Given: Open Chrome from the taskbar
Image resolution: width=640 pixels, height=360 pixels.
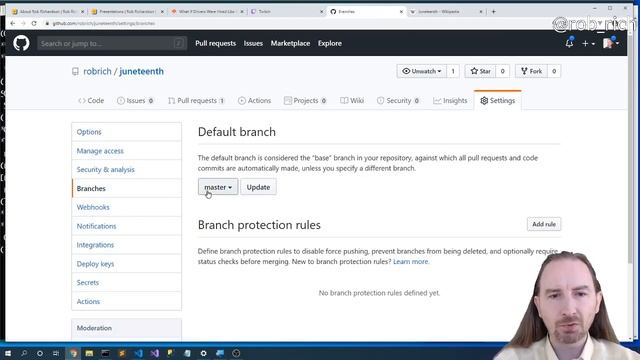Looking at the screenshot, I should (73, 353).
